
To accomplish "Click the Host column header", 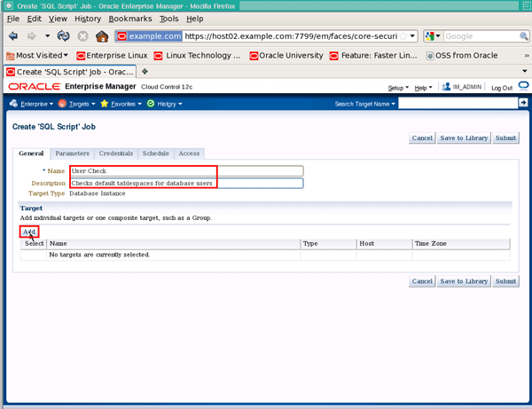I will 385,244.
